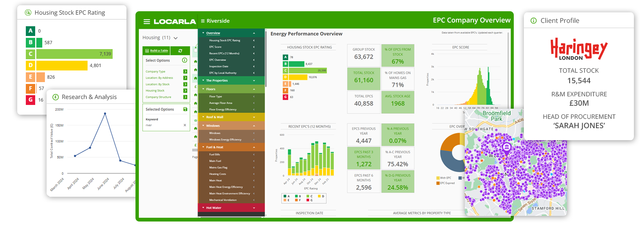Open the Location: By Address arrow icon
The width and height of the screenshot is (644, 226).
coord(185,78)
